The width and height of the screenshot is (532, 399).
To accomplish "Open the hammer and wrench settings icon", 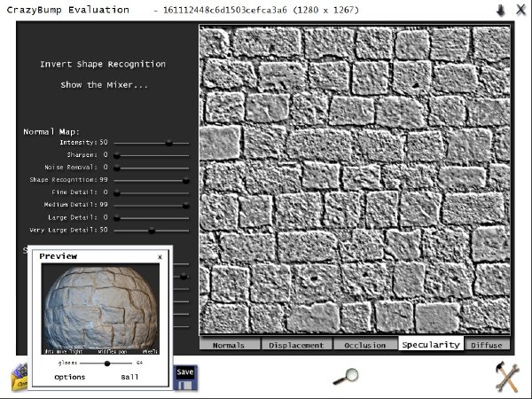I will pyautogui.click(x=507, y=377).
